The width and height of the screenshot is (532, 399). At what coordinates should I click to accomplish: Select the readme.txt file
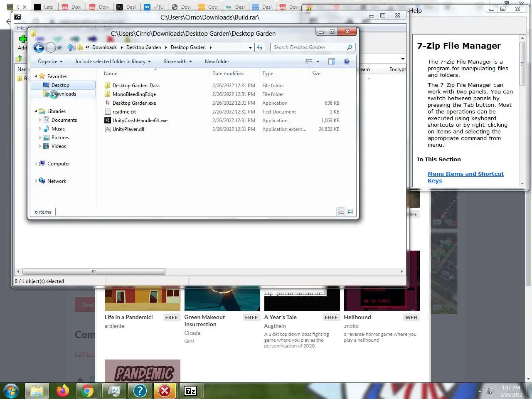pyautogui.click(x=124, y=112)
